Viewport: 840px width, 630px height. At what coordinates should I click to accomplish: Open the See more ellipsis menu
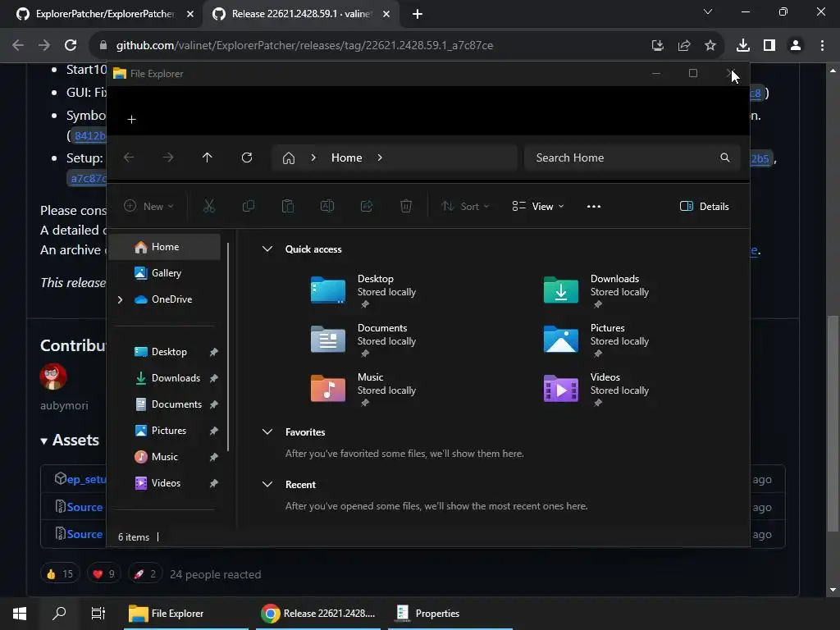[x=594, y=206]
